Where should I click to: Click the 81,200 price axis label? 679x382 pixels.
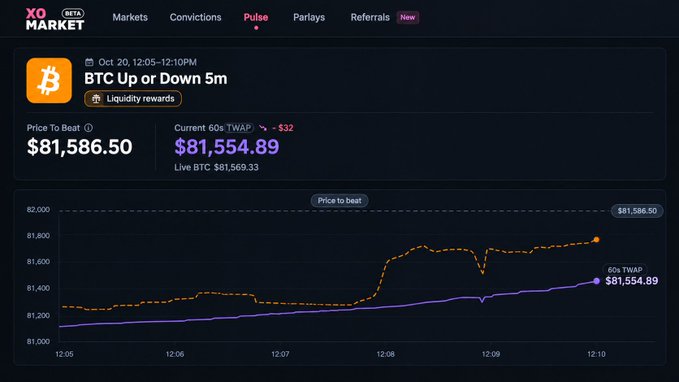pos(38,315)
